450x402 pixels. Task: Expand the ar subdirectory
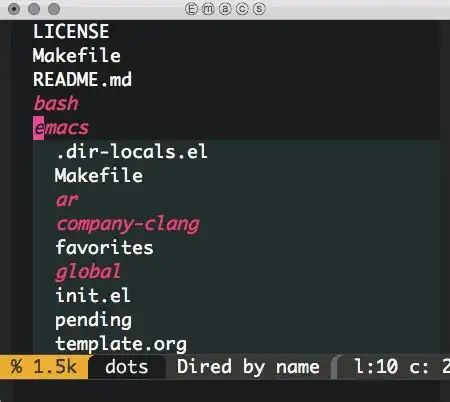pos(67,200)
